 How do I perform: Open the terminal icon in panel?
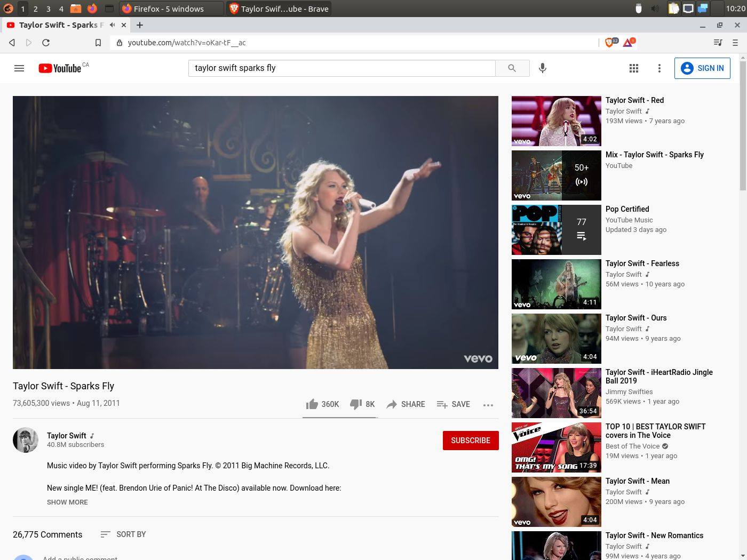109,9
